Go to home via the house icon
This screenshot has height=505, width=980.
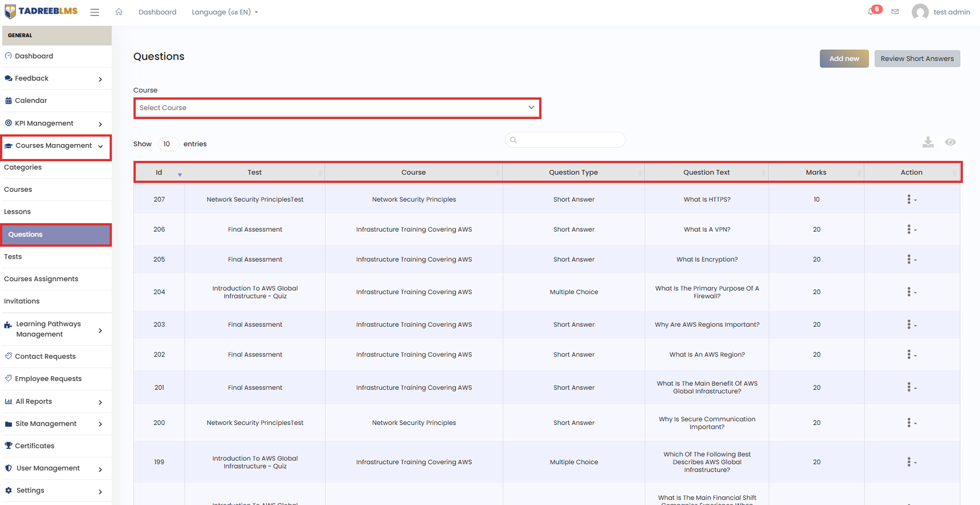(119, 12)
